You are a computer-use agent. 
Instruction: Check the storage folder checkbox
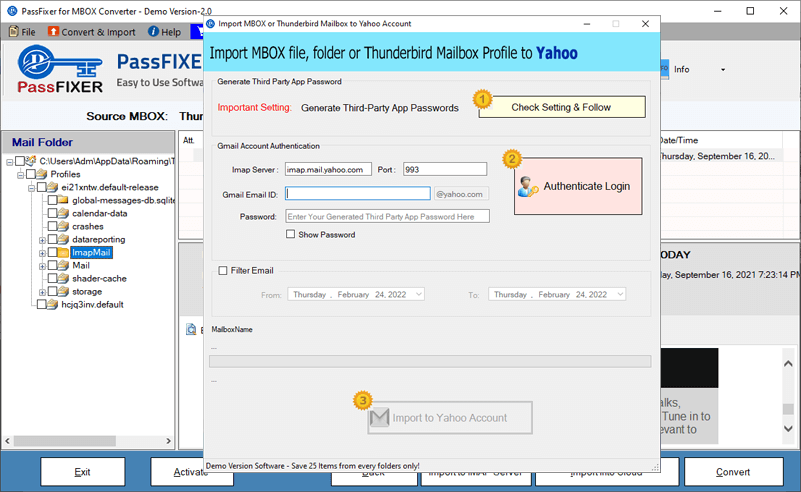pyautogui.click(x=52, y=291)
